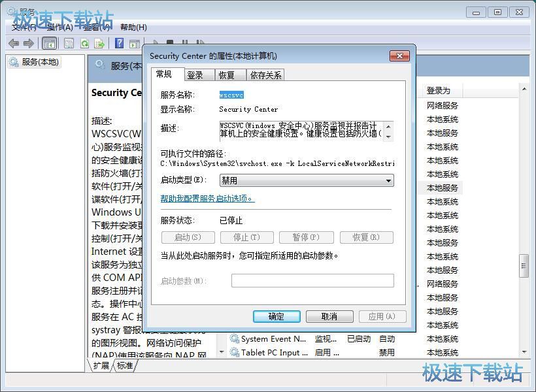Switch to the 登录 tab
Viewport: 536px width, 392px height.
(199, 75)
